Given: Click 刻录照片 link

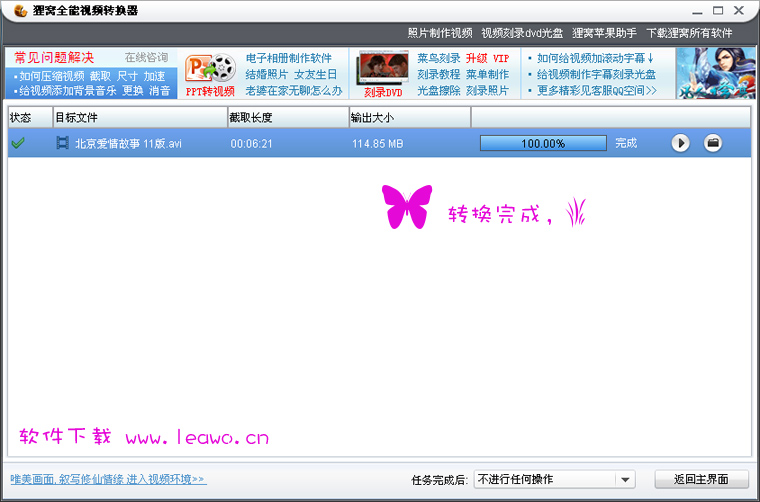Looking at the screenshot, I should click(x=488, y=91).
